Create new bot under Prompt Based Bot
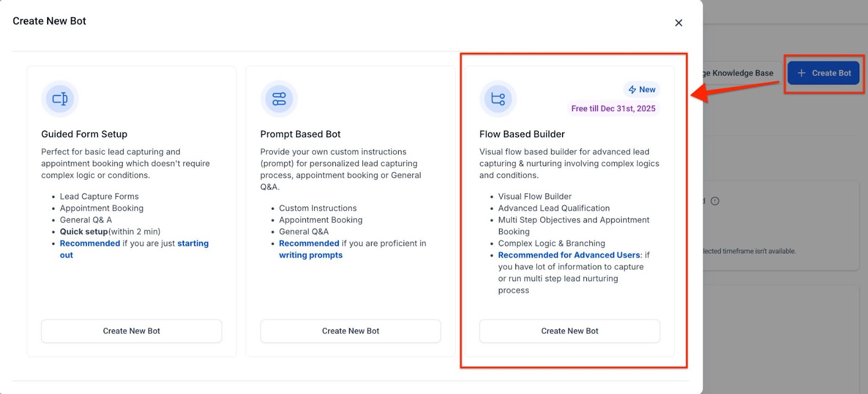Image resolution: width=868 pixels, height=394 pixels. coord(350,331)
